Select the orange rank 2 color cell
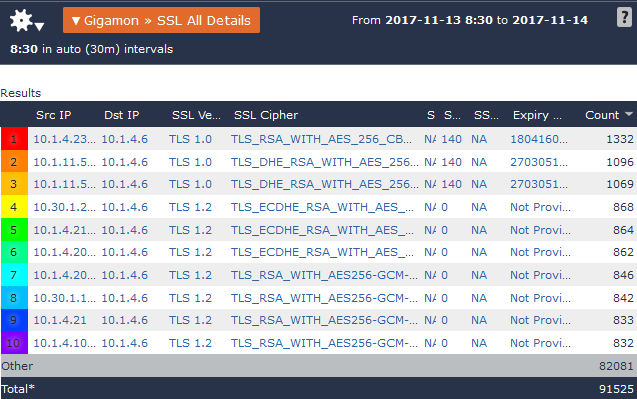Viewport: 637px width, 399px height. click(14, 162)
